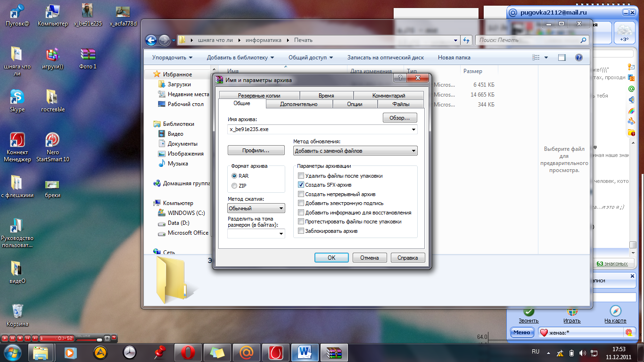Open the Mail.ru Agent taskbar icon
The height and width of the screenshot is (362, 644).
[x=247, y=352]
